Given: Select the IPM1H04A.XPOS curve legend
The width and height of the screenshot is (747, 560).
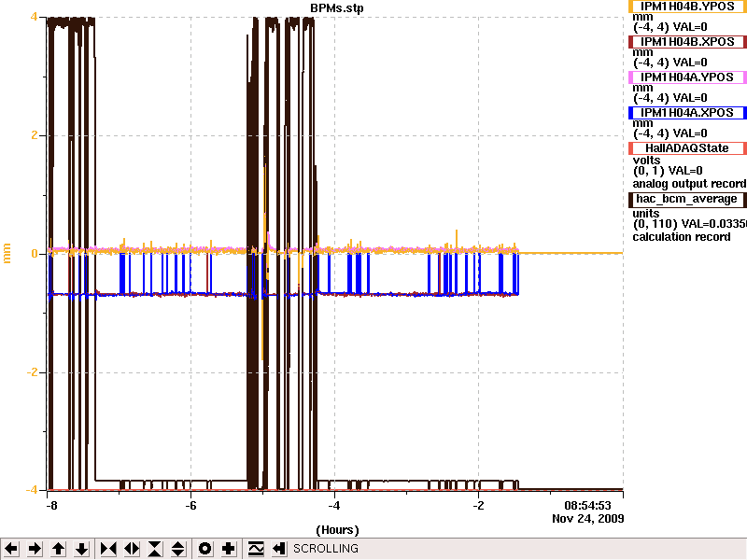Looking at the screenshot, I should coord(687,113).
